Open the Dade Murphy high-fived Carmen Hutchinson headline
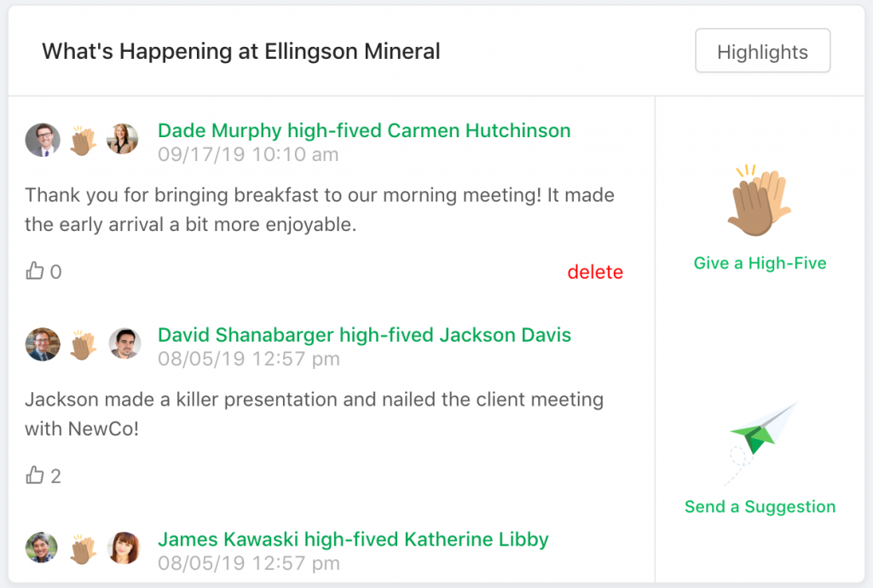Viewport: 873px width, 588px height. point(364,130)
